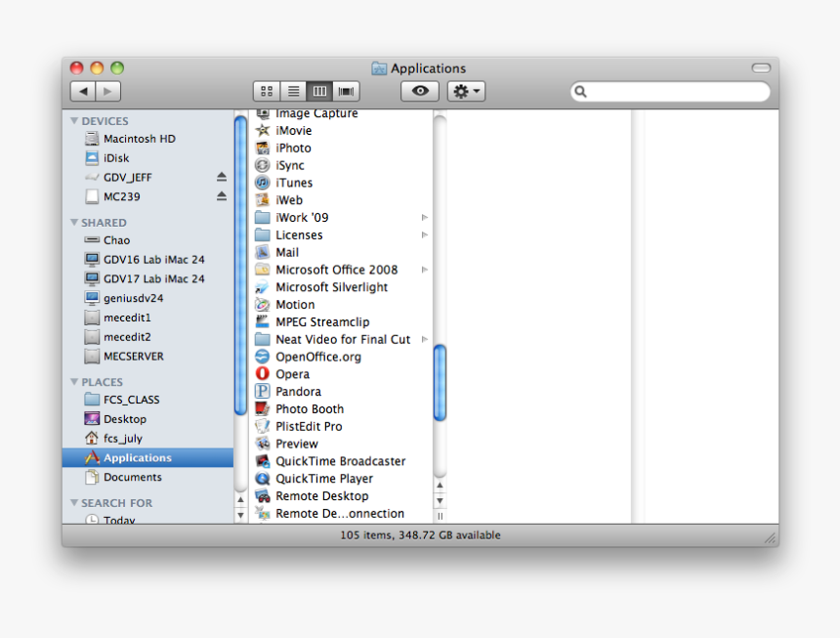Collapse the SHARED section
This screenshot has height=638, width=840.
[74, 223]
